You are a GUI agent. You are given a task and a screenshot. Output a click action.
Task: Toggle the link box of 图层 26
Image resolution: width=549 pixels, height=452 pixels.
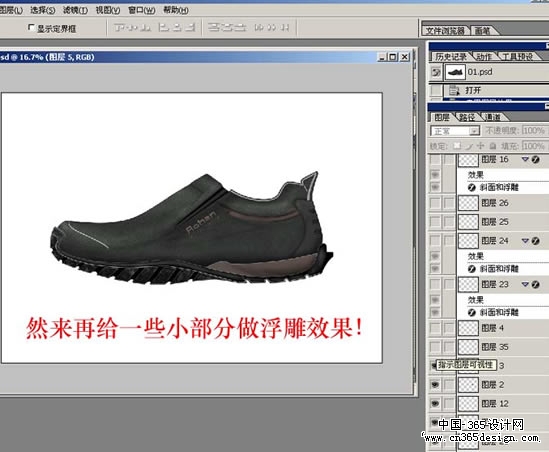click(x=449, y=203)
